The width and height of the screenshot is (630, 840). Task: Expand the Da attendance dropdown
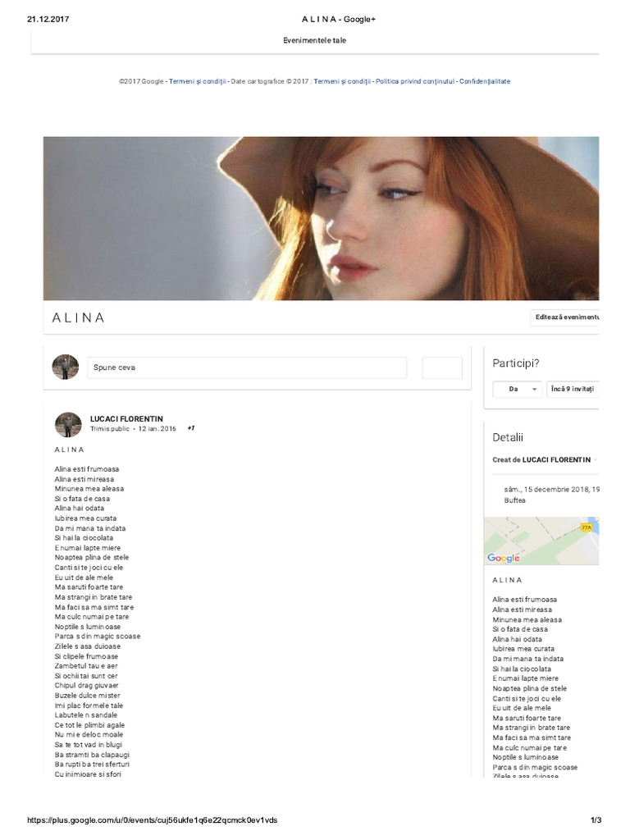pos(517,389)
